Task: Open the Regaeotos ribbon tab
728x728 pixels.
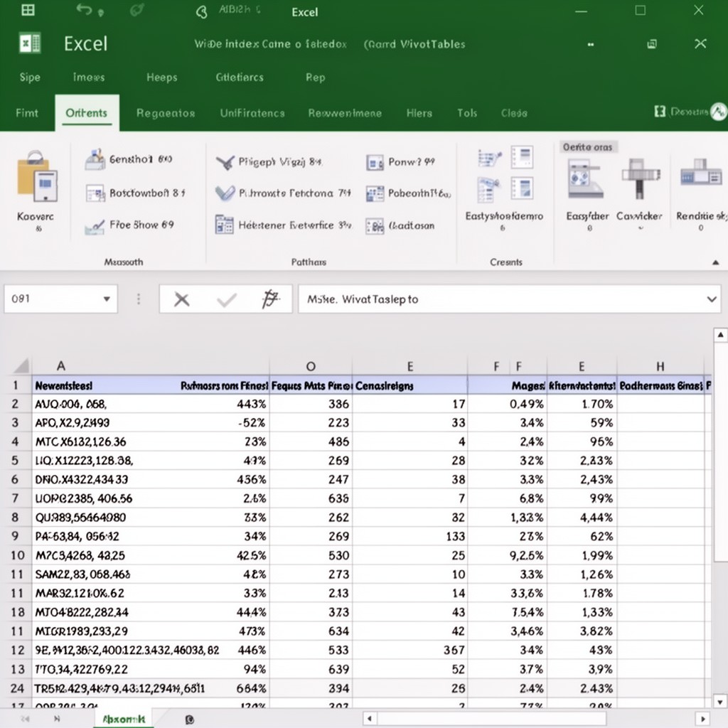Action: pos(166,113)
